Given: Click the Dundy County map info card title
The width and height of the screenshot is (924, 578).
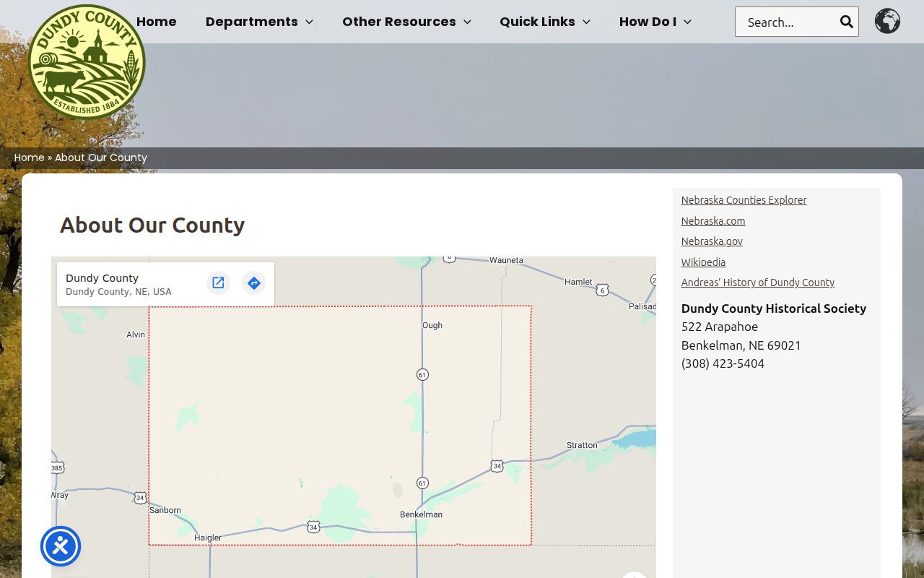Looking at the screenshot, I should [x=102, y=278].
